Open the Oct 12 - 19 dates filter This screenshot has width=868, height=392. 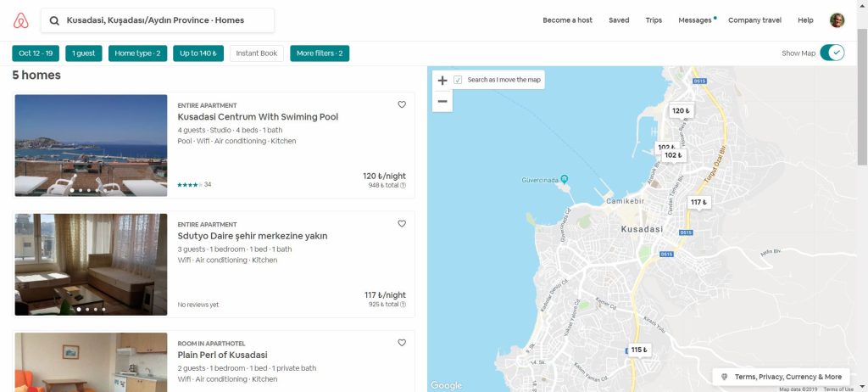pos(36,53)
